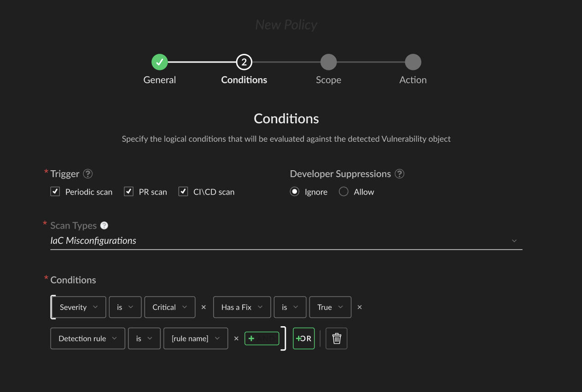
Task: Select the Allow radio button
Action: click(343, 191)
